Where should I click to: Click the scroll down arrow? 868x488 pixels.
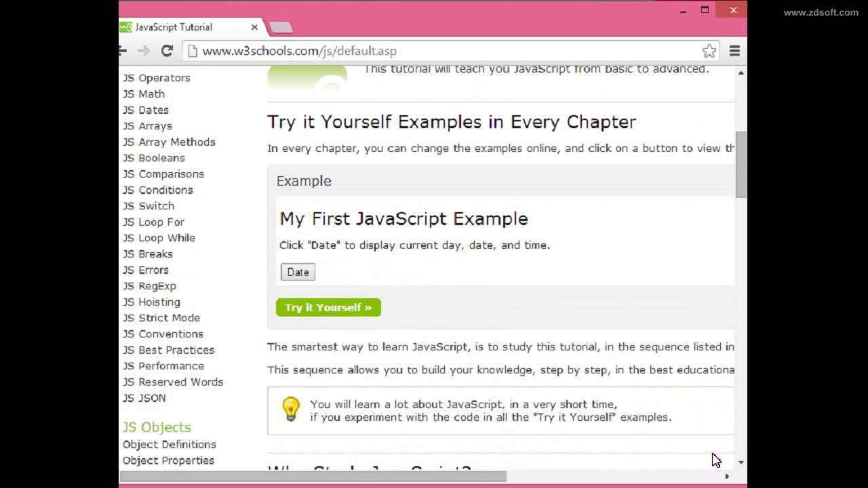tap(741, 462)
